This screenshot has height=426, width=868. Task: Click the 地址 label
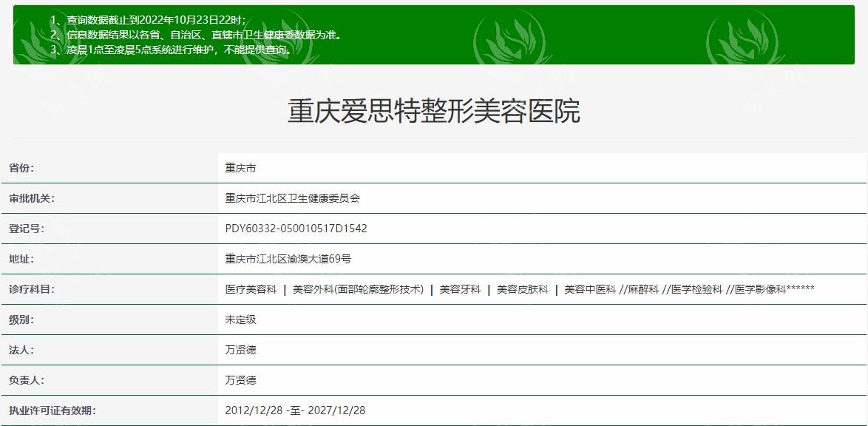pyautogui.click(x=21, y=259)
